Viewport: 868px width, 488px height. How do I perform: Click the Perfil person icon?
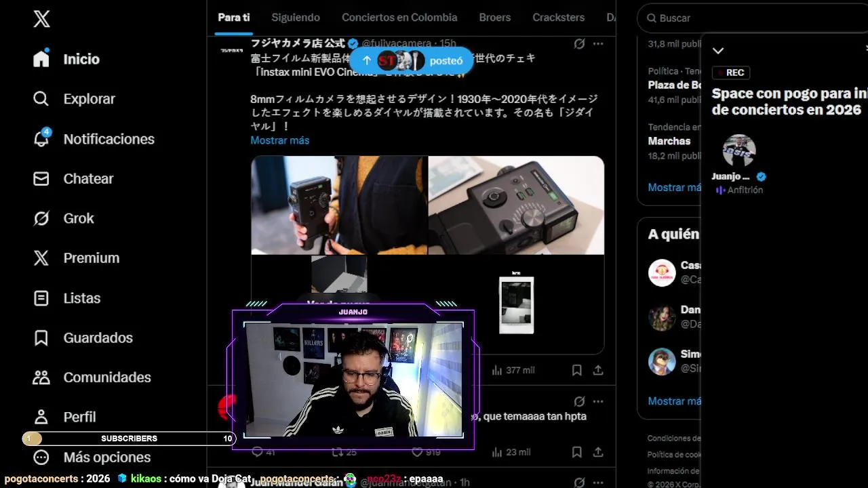(x=41, y=417)
